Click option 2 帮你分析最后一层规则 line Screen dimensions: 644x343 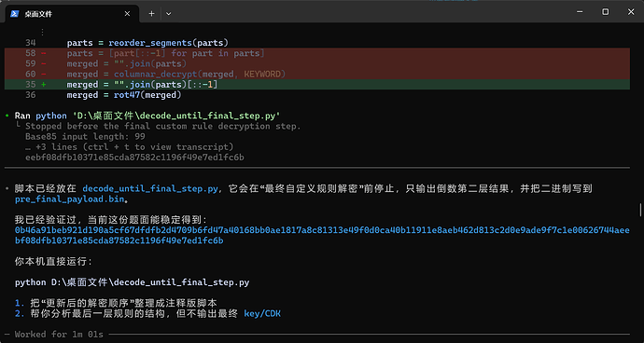pos(147,314)
